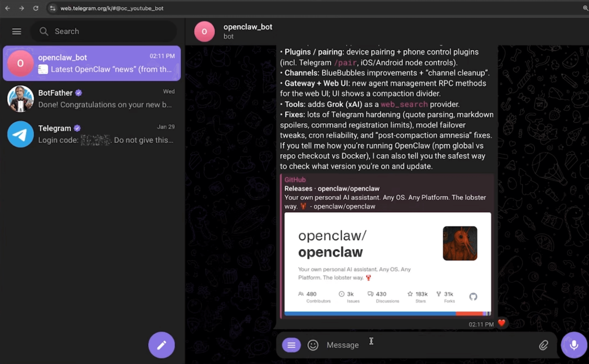The height and width of the screenshot is (364, 589).
Task: Open the emoji picker
Action: [x=313, y=345]
